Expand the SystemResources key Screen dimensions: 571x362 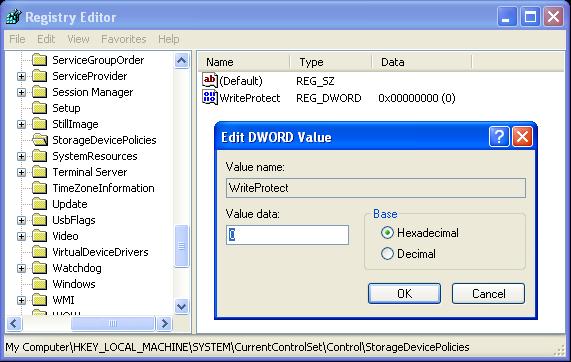(21, 156)
